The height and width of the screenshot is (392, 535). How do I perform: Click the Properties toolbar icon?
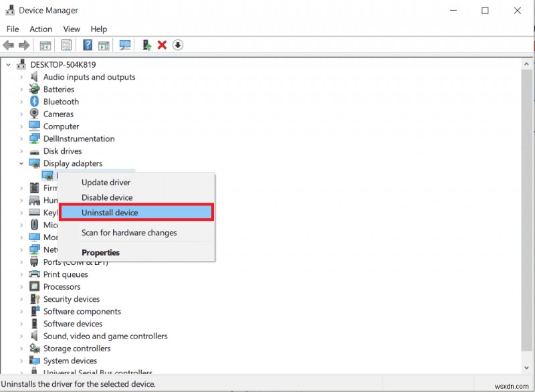click(x=67, y=45)
